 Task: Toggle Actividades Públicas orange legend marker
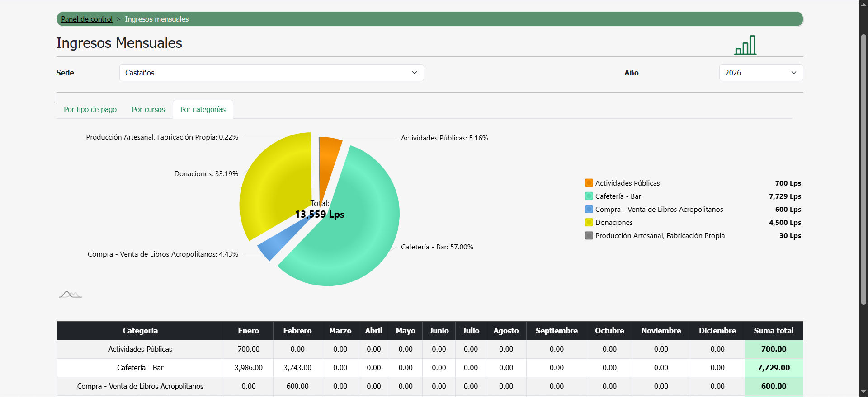(589, 183)
